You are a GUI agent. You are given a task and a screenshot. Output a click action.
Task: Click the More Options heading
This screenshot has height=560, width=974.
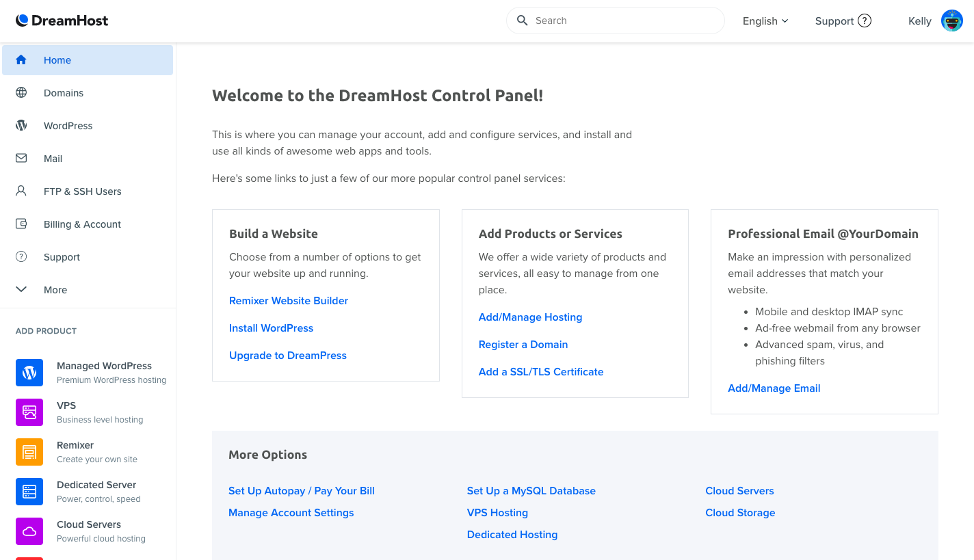[268, 455]
